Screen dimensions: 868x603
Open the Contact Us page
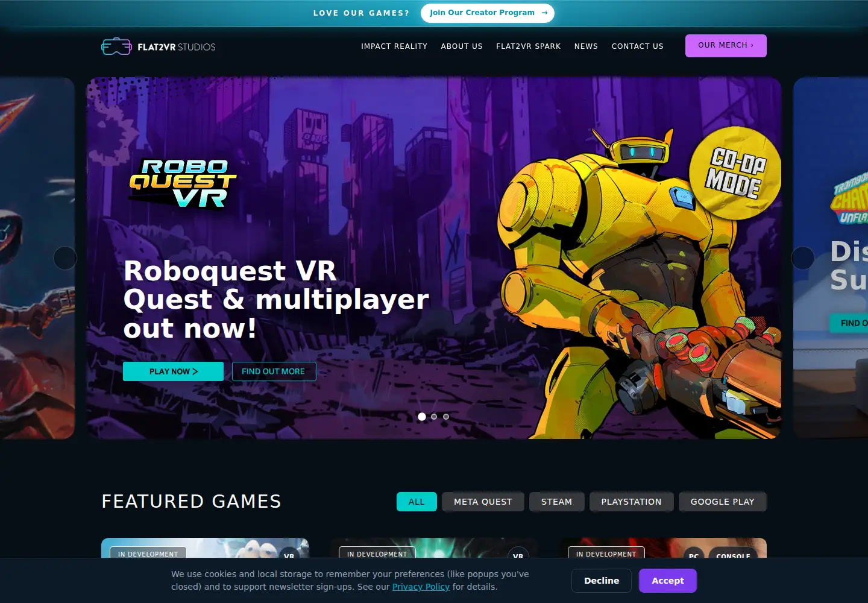tap(638, 46)
